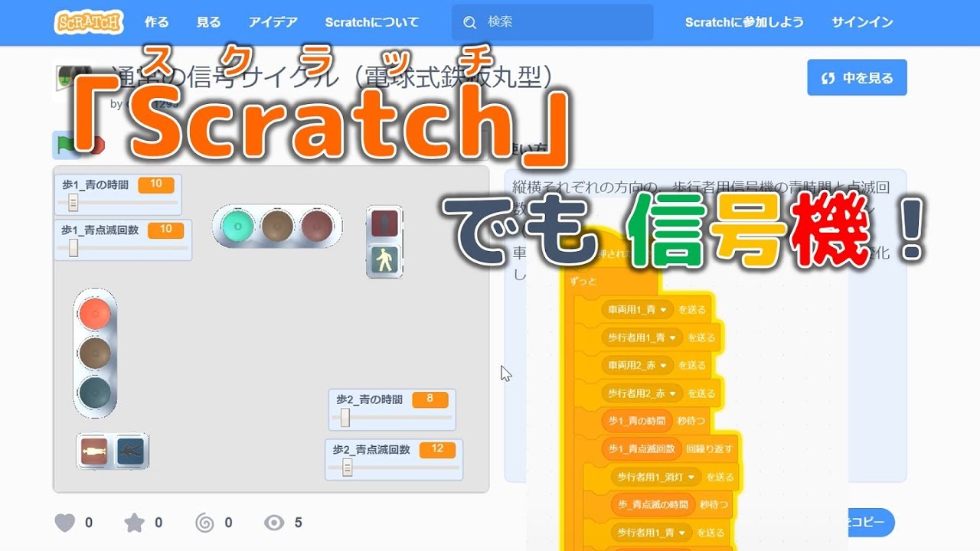
Task: Click the magnifier icon in the search bar
Action: click(x=470, y=22)
